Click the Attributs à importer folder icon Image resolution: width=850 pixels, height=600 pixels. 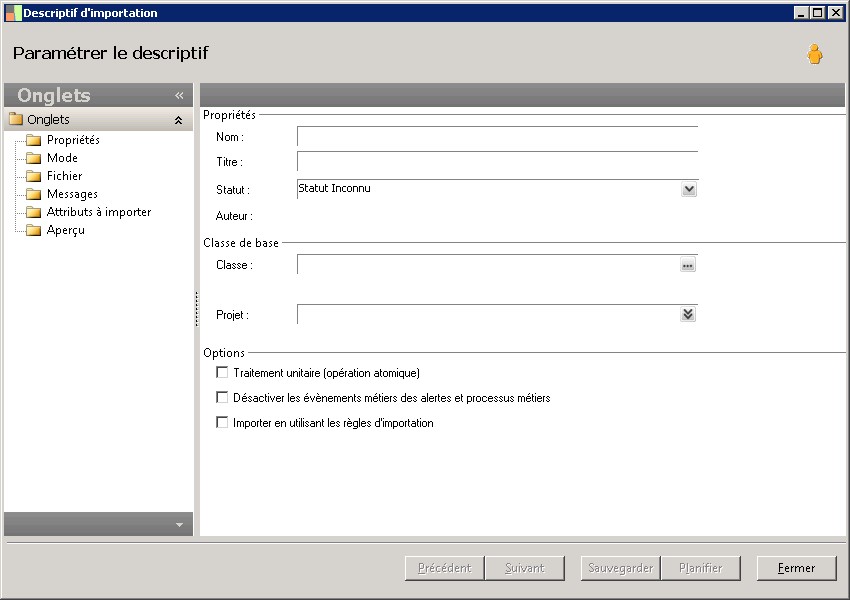33,212
